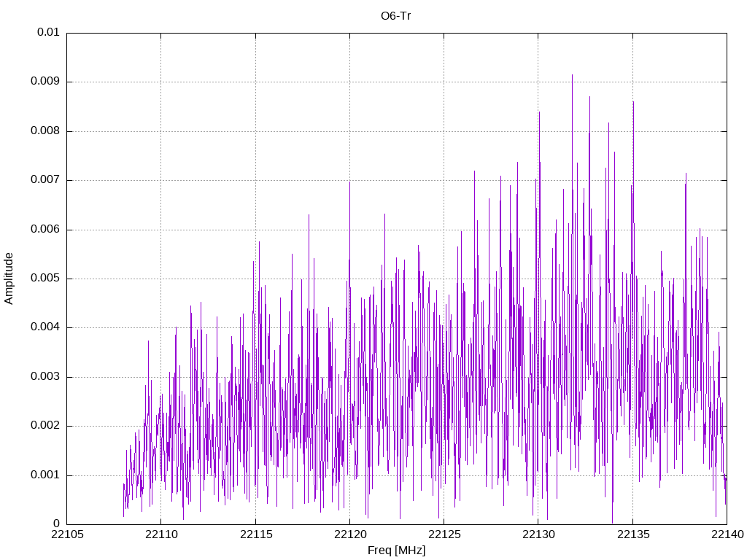Click the highest spectrum peak near 22132
Image resolution: width=747 pixels, height=560 pixels.
(x=572, y=75)
